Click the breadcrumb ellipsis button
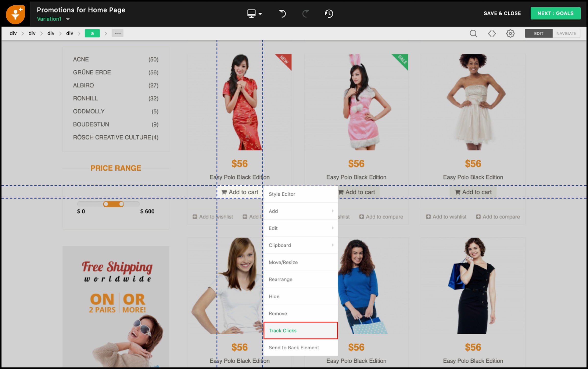The image size is (588, 369). click(118, 33)
